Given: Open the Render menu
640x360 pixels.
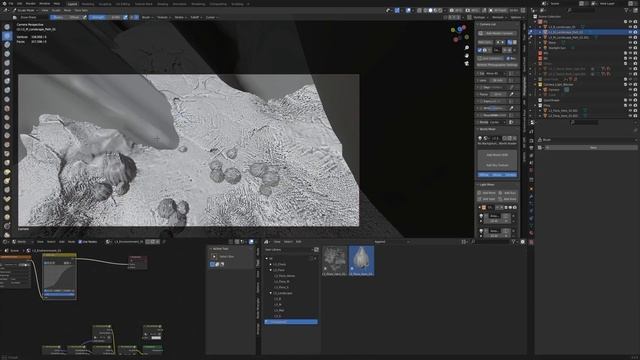Looking at the screenshot, I should coord(31,3).
